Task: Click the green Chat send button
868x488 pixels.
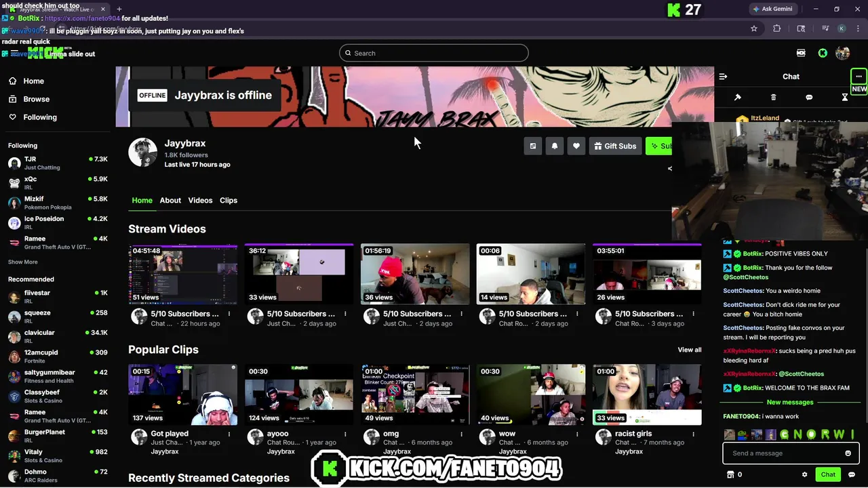Action: coord(828,474)
